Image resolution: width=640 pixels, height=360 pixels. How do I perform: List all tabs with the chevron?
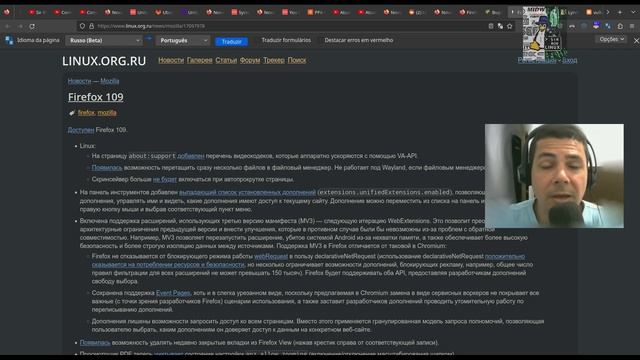pyautogui.click(x=633, y=12)
